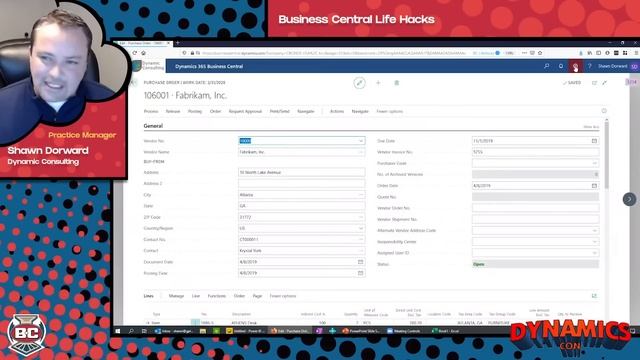Open the Print/Send menu
Image resolution: width=640 pixels, height=360 pixels.
pyautogui.click(x=279, y=111)
